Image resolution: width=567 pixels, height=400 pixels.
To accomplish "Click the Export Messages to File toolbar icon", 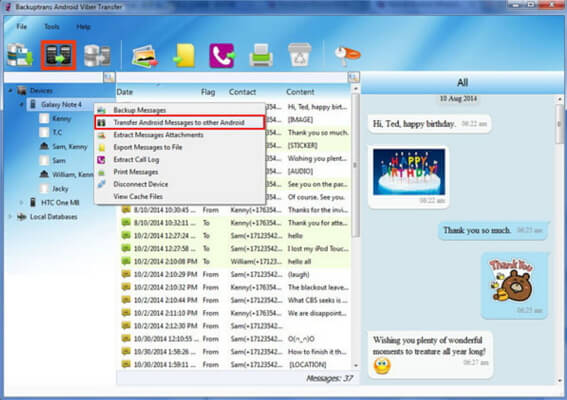I will coord(184,55).
